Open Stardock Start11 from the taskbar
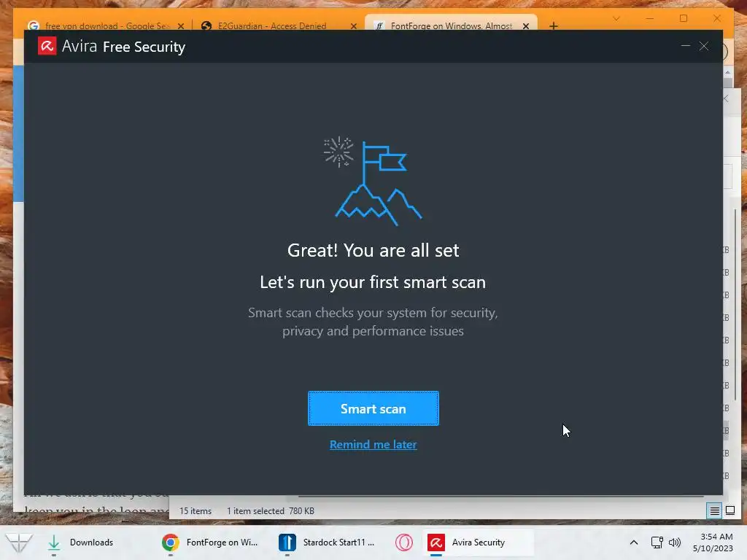The width and height of the screenshot is (747, 560). [x=328, y=542]
